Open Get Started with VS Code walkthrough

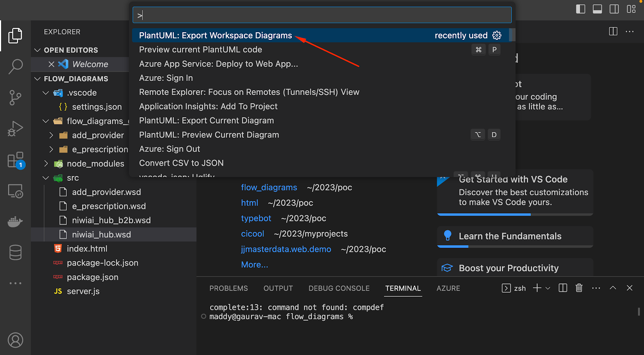(x=515, y=192)
